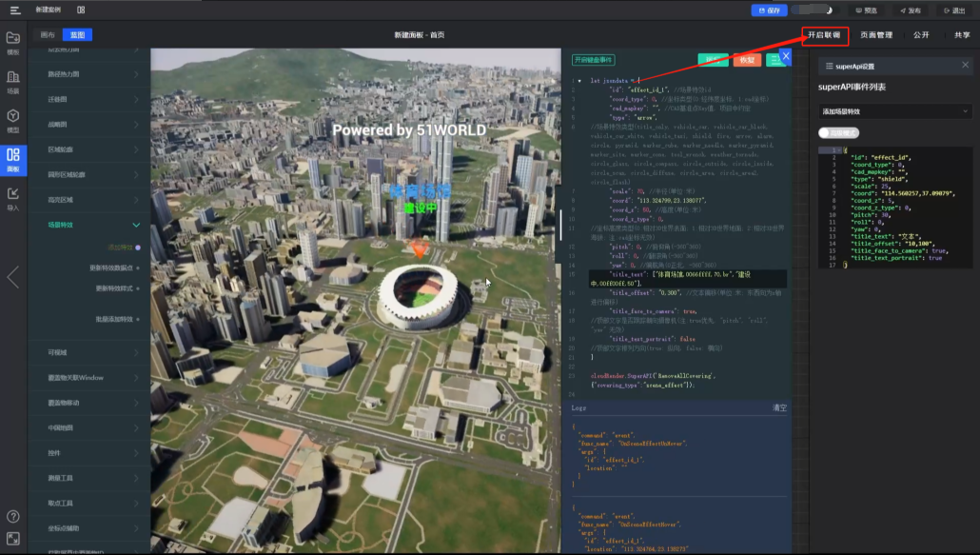Screen dimensions: 980x555
Task: Open 页面管理 in the top menu
Action: click(876, 35)
